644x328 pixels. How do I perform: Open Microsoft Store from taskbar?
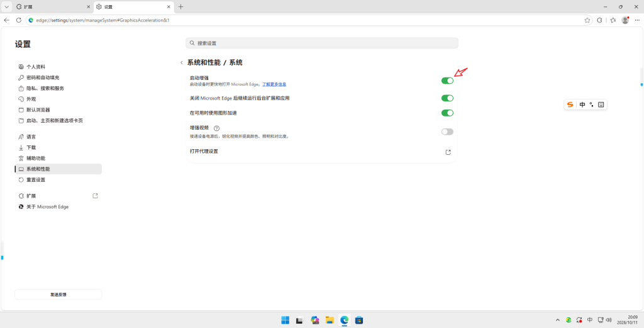359,320
